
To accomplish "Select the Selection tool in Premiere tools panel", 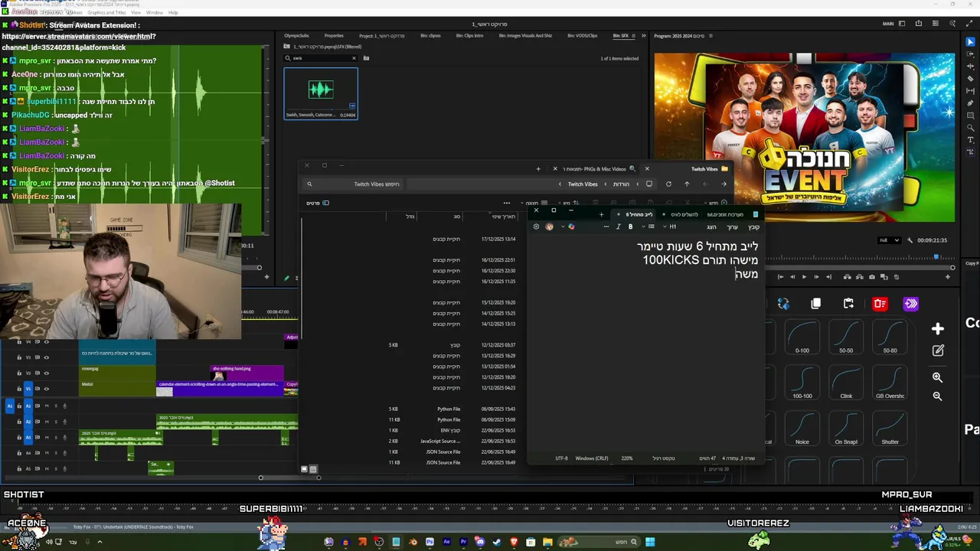I will (x=971, y=42).
